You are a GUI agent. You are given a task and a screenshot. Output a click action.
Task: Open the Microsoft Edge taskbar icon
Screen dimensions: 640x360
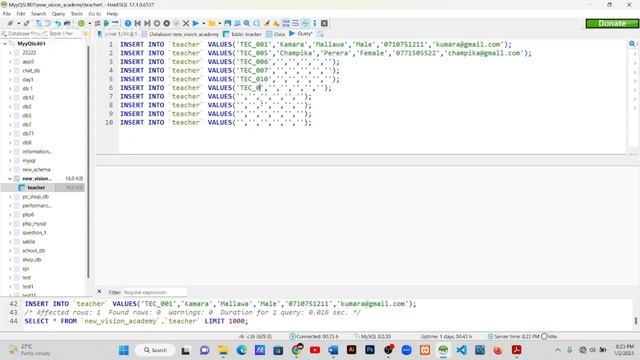tap(241, 350)
